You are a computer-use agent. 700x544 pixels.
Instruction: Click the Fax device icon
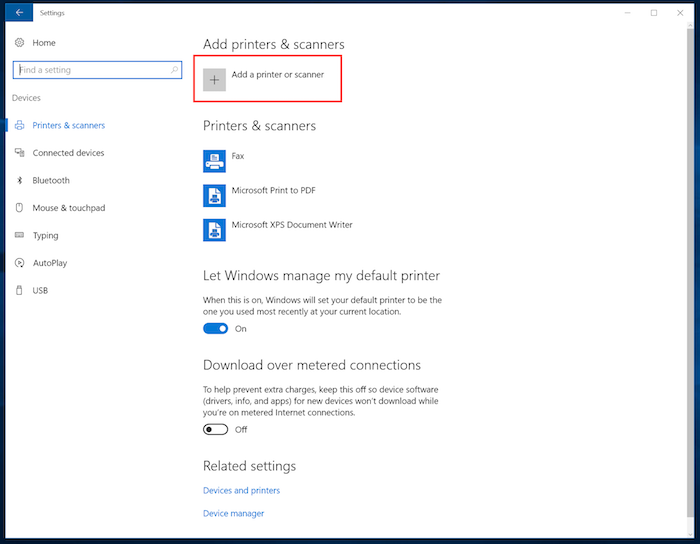214,161
